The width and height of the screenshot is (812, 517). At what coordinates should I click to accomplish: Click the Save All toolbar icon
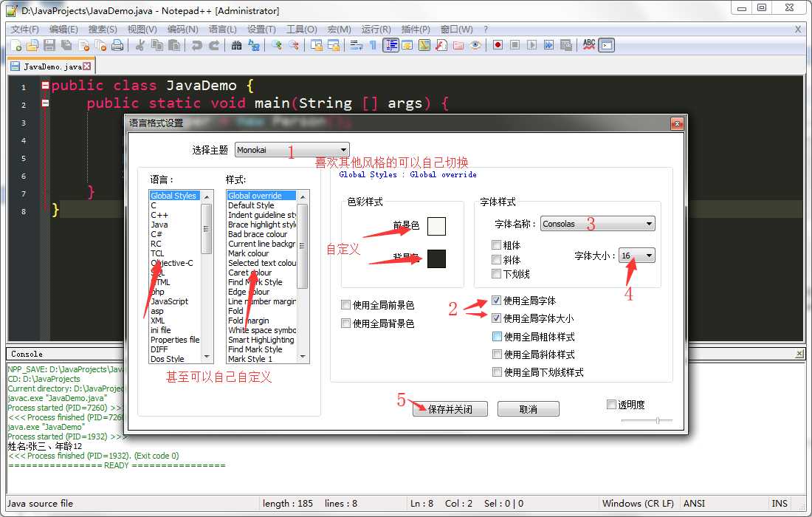[x=66, y=46]
